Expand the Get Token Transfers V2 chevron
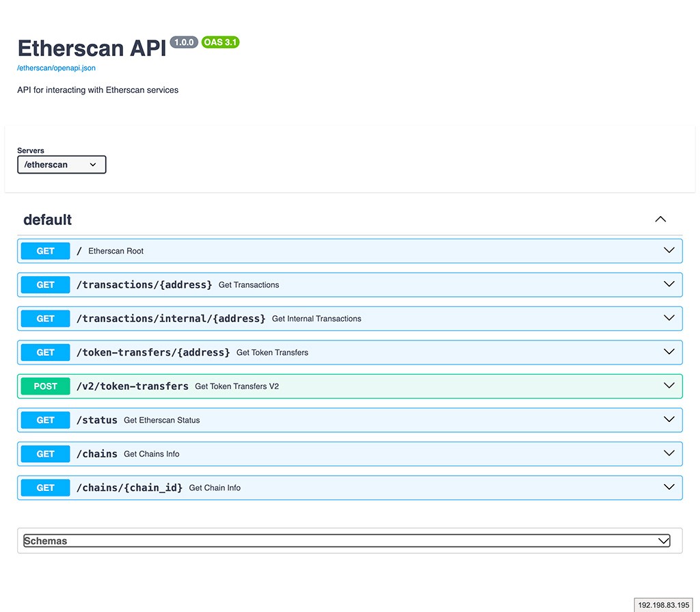Image resolution: width=700 pixels, height=612 pixels. click(669, 386)
